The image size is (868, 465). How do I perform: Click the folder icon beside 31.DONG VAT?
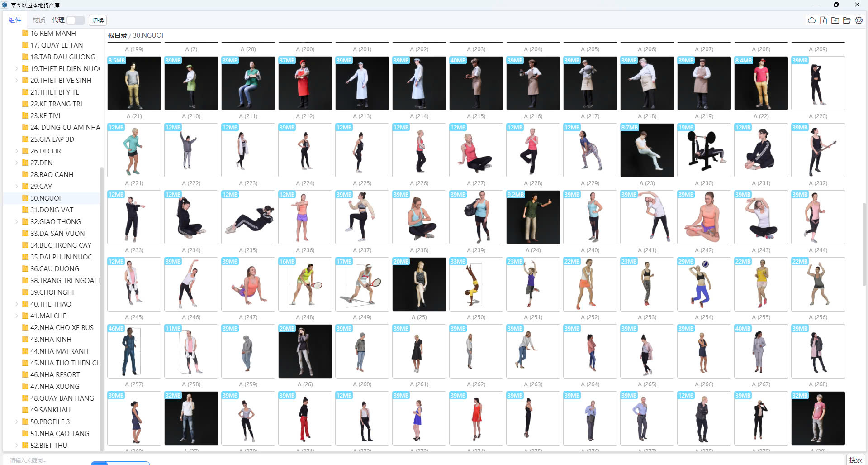(25, 210)
